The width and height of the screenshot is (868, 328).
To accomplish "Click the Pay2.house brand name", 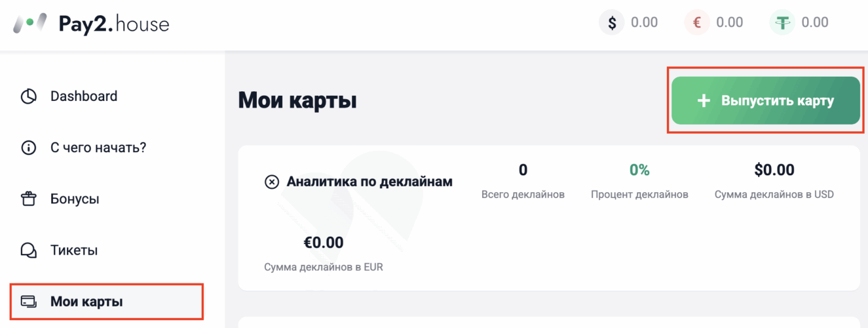I will (x=114, y=24).
